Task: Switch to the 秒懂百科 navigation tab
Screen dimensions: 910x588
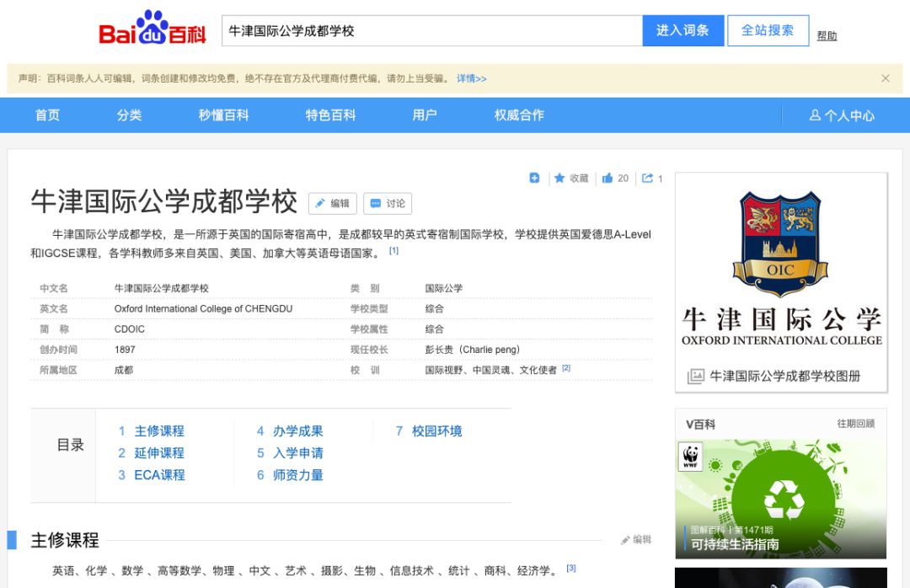Action: click(223, 115)
